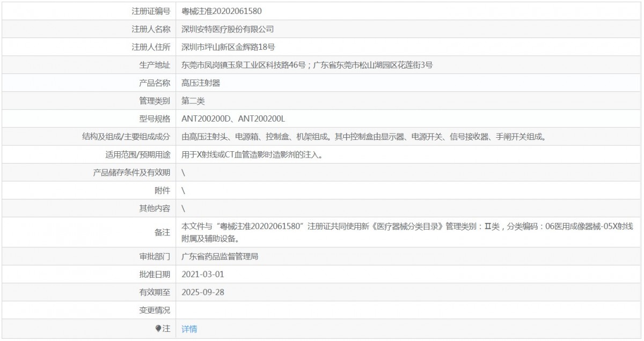Click the 生产地址 label cell
Screen dimensions: 644x341
(x=88, y=65)
